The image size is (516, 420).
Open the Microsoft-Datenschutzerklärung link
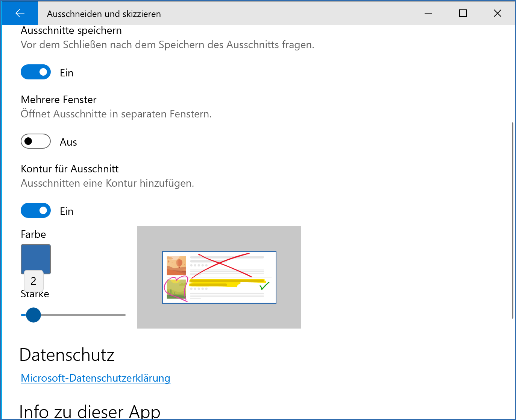[95, 378]
